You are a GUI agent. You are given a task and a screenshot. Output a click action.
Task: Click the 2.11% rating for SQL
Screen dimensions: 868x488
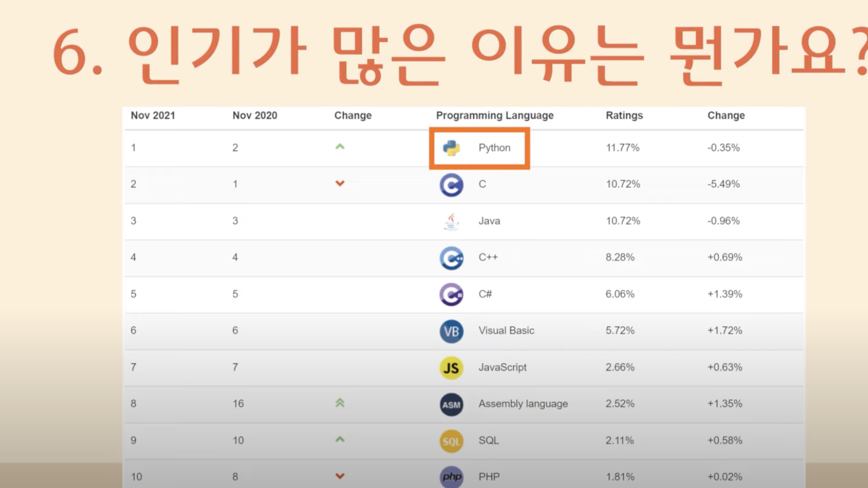point(619,440)
